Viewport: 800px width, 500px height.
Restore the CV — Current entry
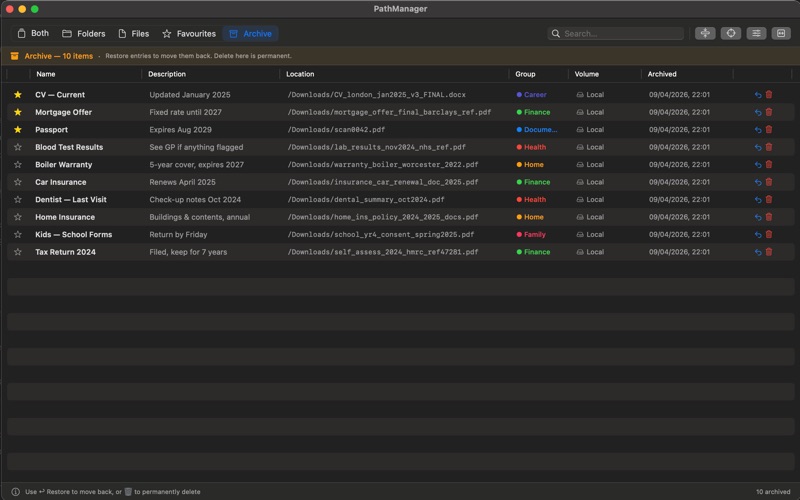[x=758, y=95]
